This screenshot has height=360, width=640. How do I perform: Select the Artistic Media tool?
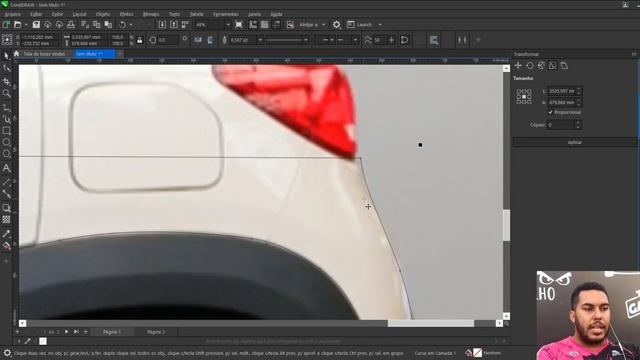[x=6, y=119]
